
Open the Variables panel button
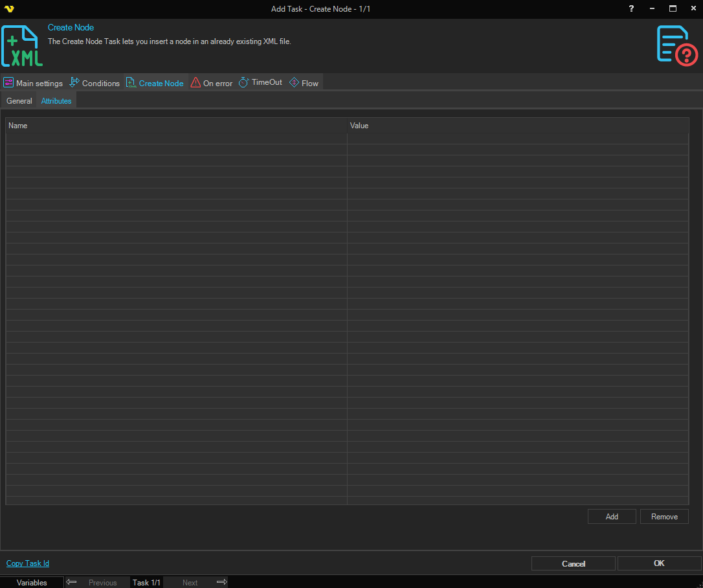[x=32, y=582]
